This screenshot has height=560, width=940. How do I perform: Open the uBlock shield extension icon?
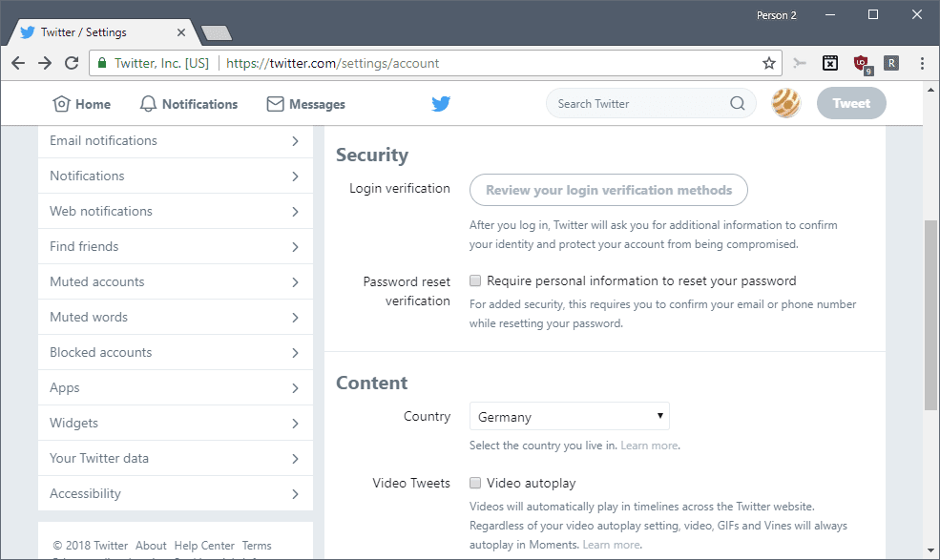tap(862, 64)
